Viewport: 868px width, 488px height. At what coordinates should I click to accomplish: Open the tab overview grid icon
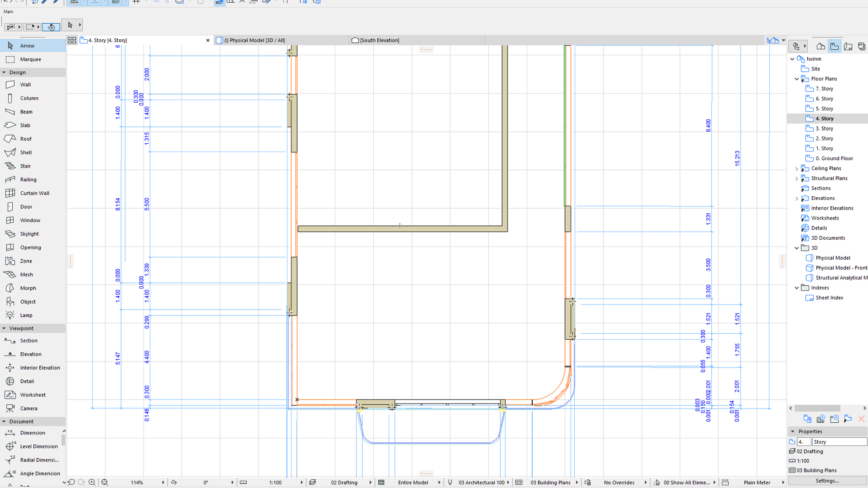72,40
